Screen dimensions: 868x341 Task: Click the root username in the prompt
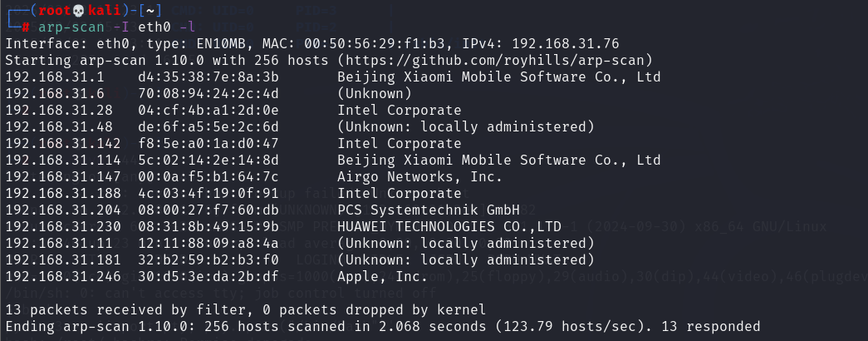tap(54, 11)
